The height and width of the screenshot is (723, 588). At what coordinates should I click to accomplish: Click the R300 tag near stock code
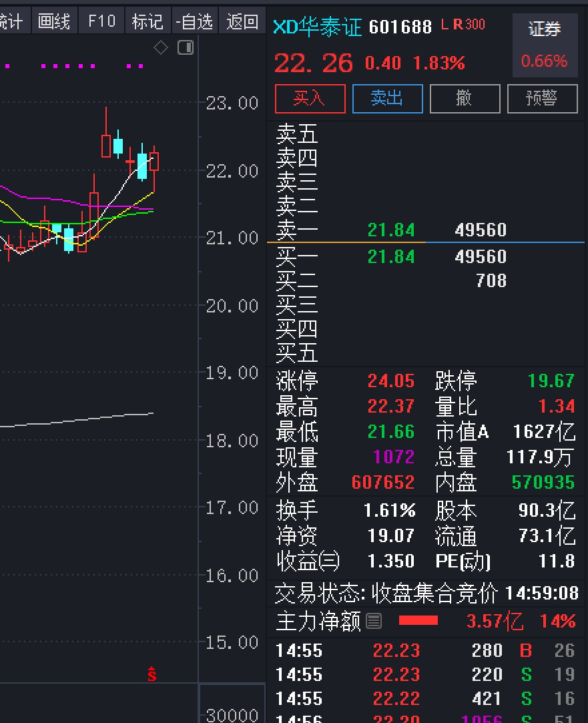tap(469, 25)
